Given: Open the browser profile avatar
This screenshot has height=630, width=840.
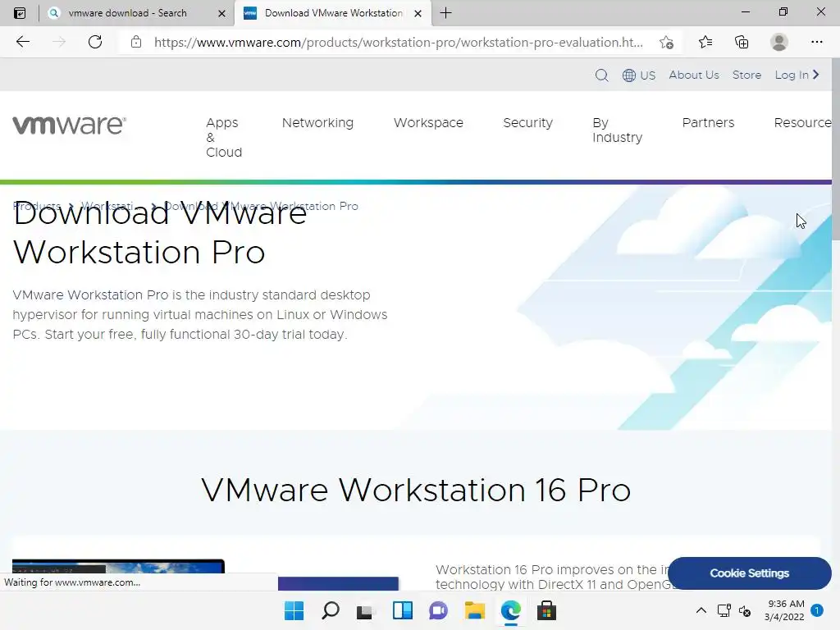Looking at the screenshot, I should [x=779, y=42].
